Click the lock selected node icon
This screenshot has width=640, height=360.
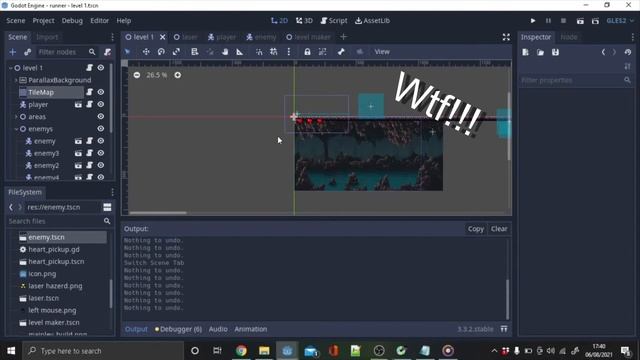click(307, 52)
